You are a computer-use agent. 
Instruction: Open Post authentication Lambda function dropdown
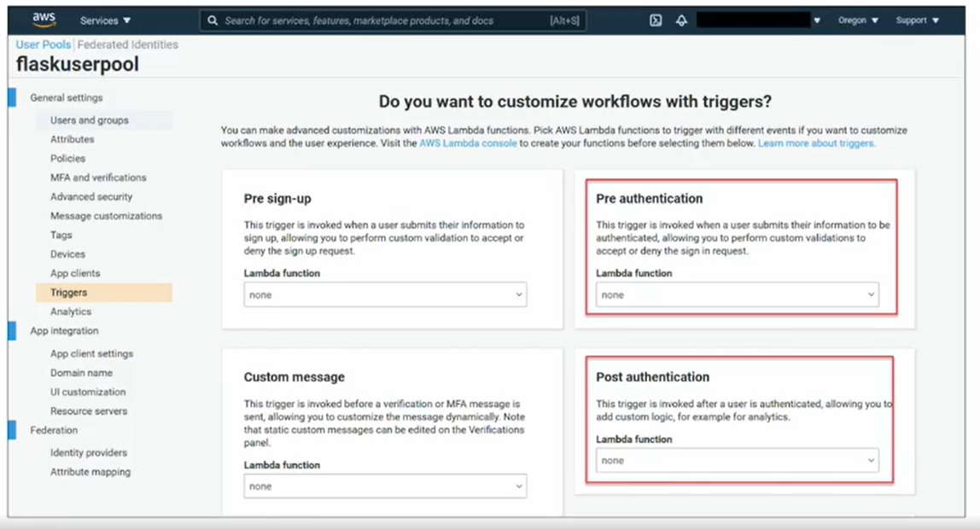738,460
